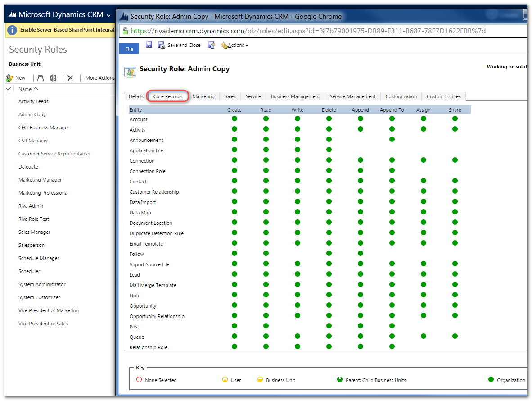
Task: Click the Export to Excel icon
Action: pos(53,78)
